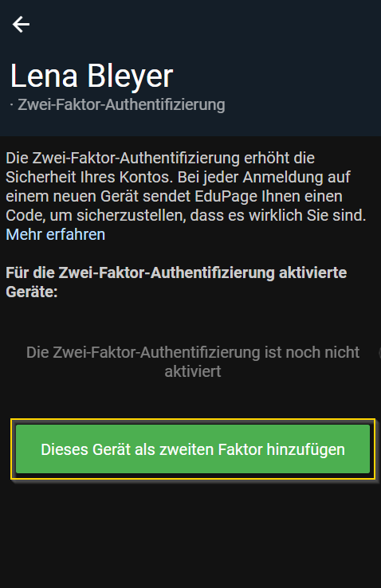The height and width of the screenshot is (588, 381).
Task: Add this device via green 'Dieses Gerät' button
Action: [193, 449]
